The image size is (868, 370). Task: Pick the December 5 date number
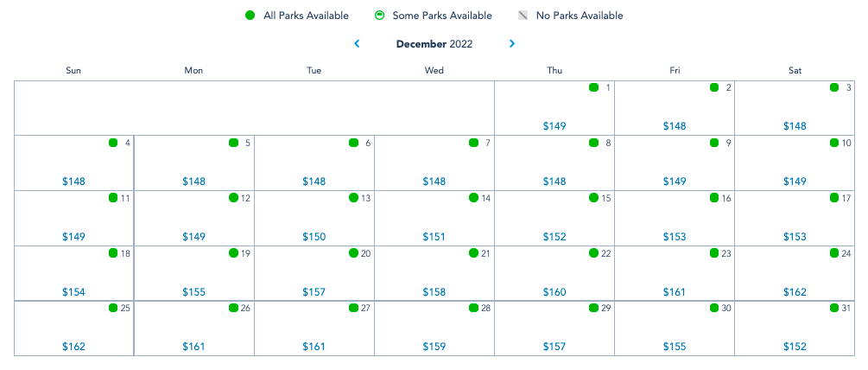(248, 143)
